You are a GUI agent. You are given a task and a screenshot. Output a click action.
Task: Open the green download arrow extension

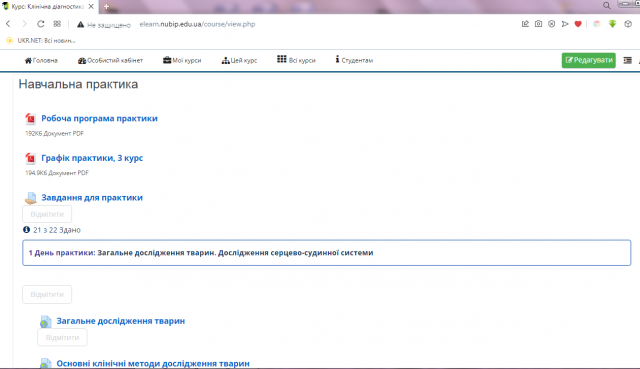pyautogui.click(x=612, y=24)
